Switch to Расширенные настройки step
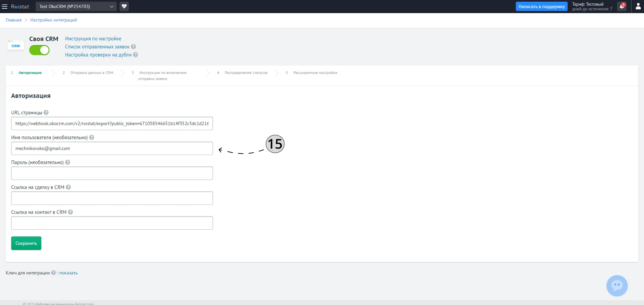This screenshot has width=644, height=305. 315,73
